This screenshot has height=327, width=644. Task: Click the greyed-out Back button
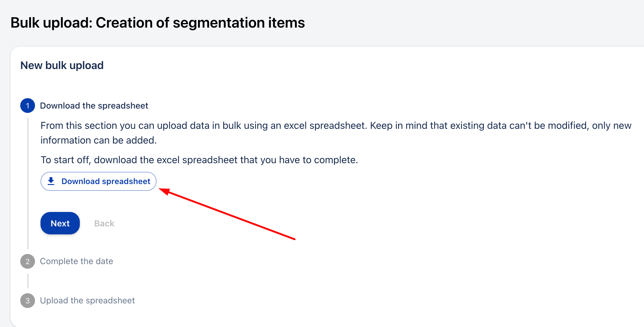point(104,223)
